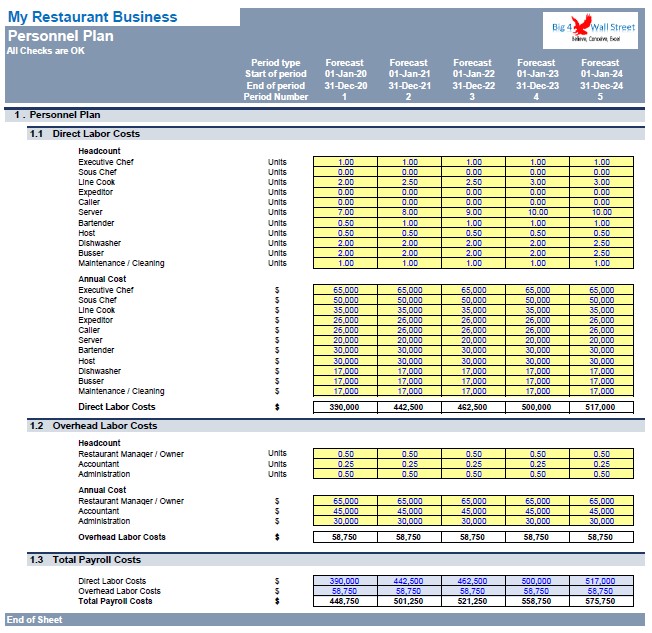This screenshot has width=652, height=633.
Task: Click Server headcount cell for 2023
Action: pyautogui.click(x=538, y=212)
